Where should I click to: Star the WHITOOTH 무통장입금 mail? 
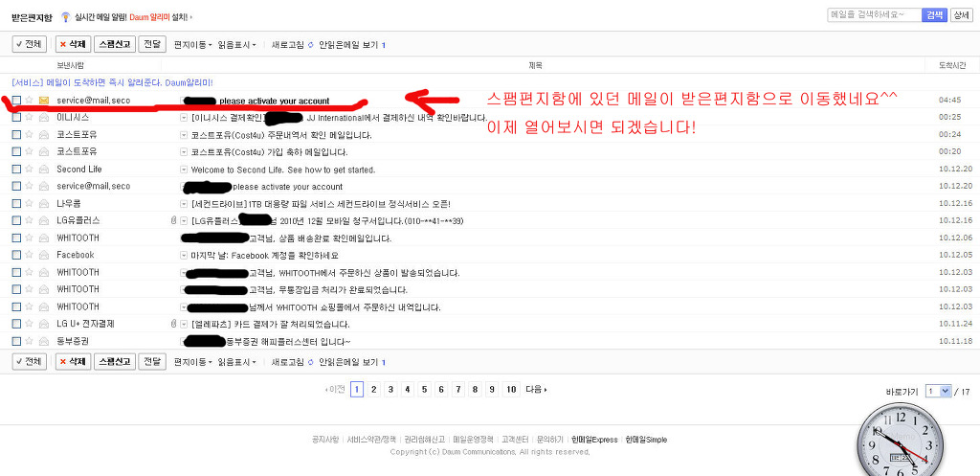(x=29, y=289)
